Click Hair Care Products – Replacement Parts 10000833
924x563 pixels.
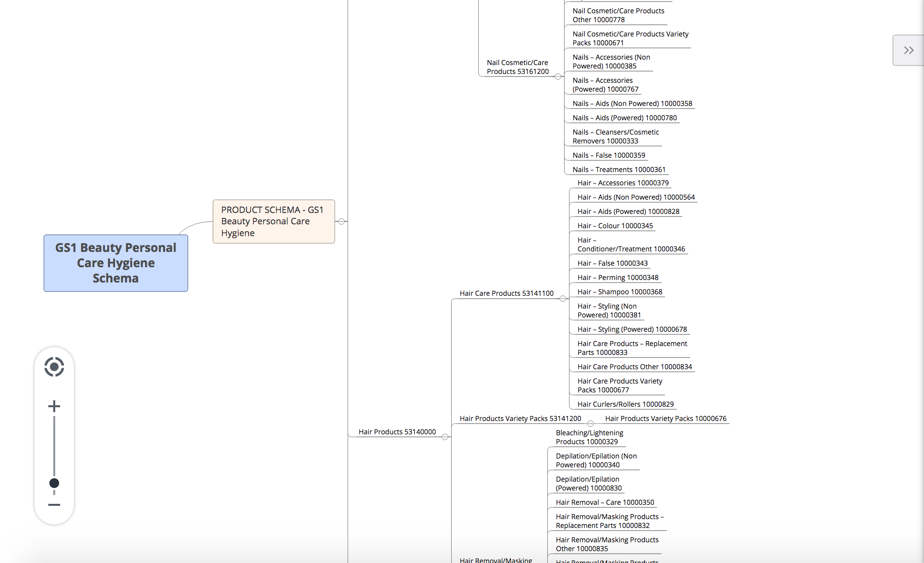click(632, 348)
